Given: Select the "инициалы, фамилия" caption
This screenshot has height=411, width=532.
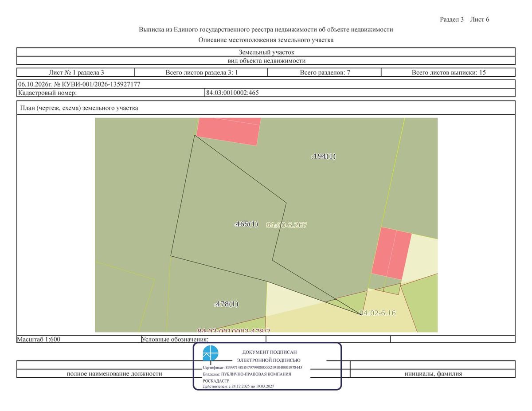Looking at the screenshot, I should click(433, 374).
